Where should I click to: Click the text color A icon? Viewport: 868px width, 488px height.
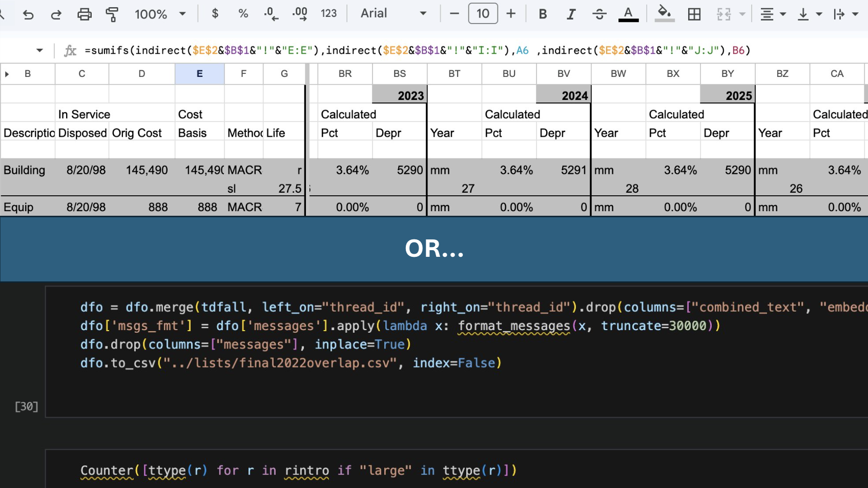click(x=628, y=14)
